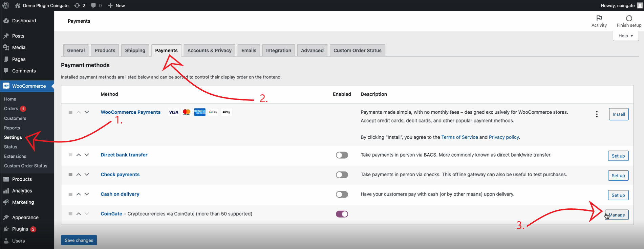Image resolution: width=644 pixels, height=249 pixels.
Task: Open the Terms of Service link
Action: (459, 137)
